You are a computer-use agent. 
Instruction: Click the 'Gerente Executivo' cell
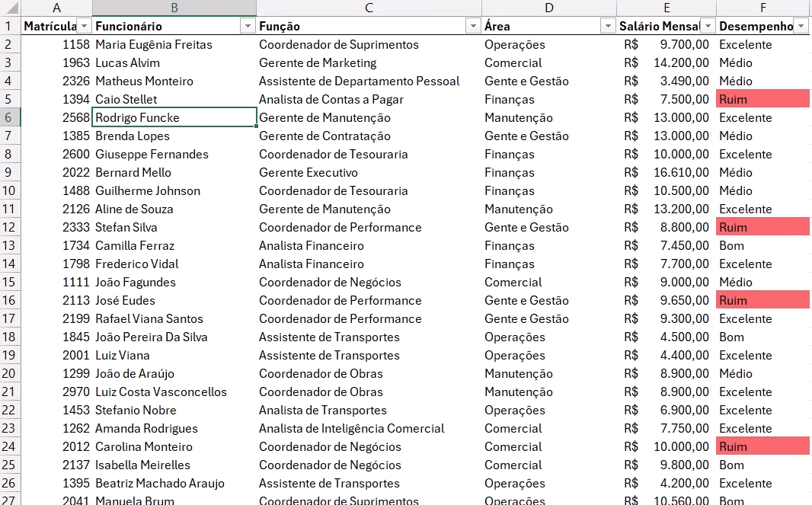pyautogui.click(x=369, y=172)
